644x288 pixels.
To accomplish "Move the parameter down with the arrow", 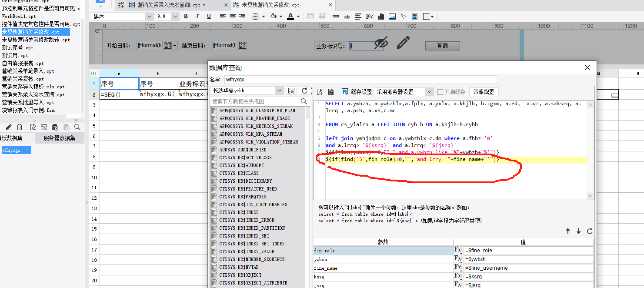I will point(579,231).
